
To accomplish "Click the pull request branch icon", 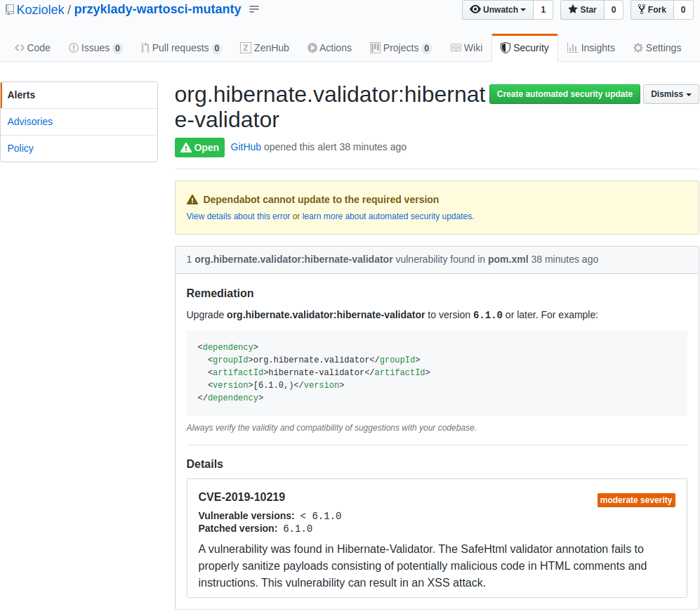I will pyautogui.click(x=145, y=48).
